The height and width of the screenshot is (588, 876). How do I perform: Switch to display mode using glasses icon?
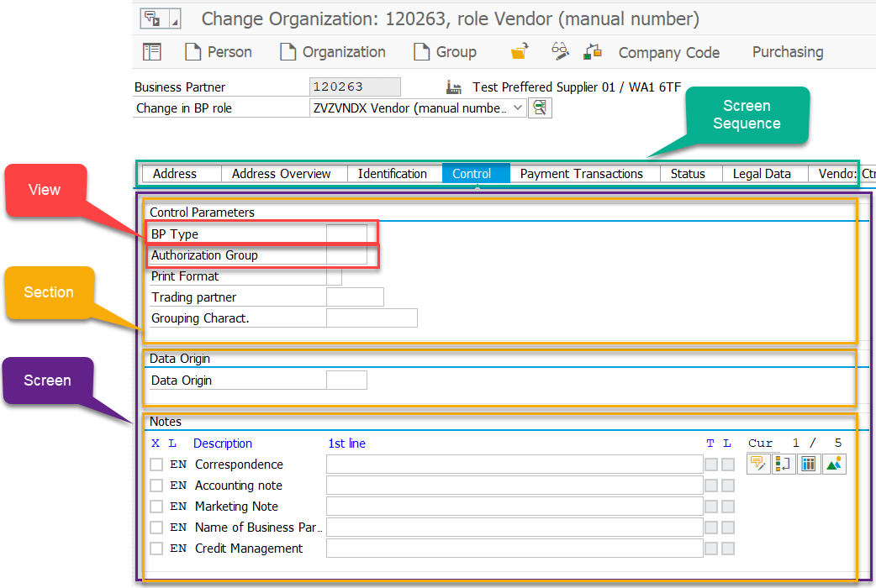[560, 51]
